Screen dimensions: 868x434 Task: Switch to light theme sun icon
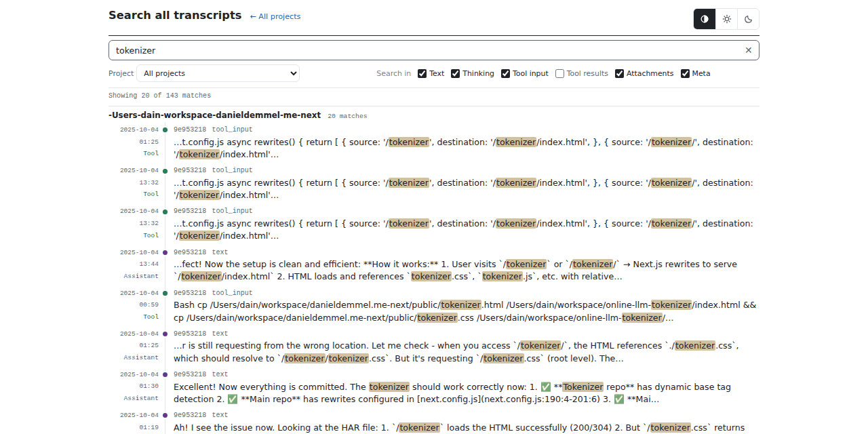click(x=727, y=19)
